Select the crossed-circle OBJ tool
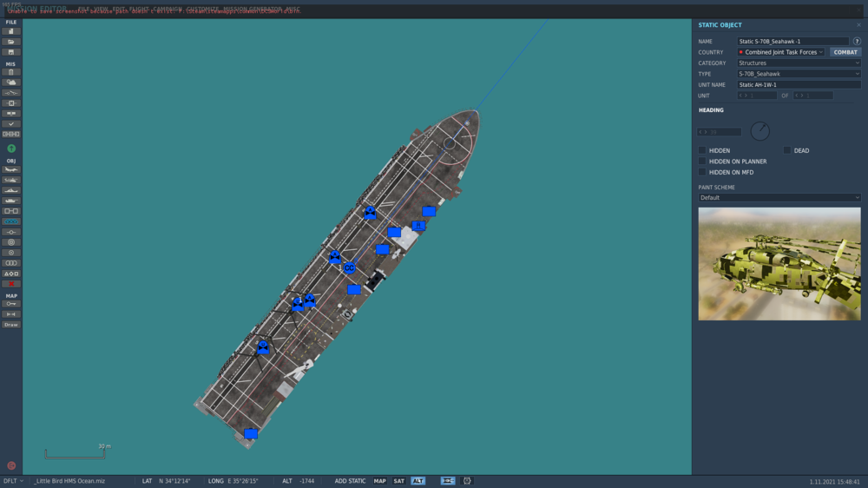The image size is (868, 488). coord(11,253)
